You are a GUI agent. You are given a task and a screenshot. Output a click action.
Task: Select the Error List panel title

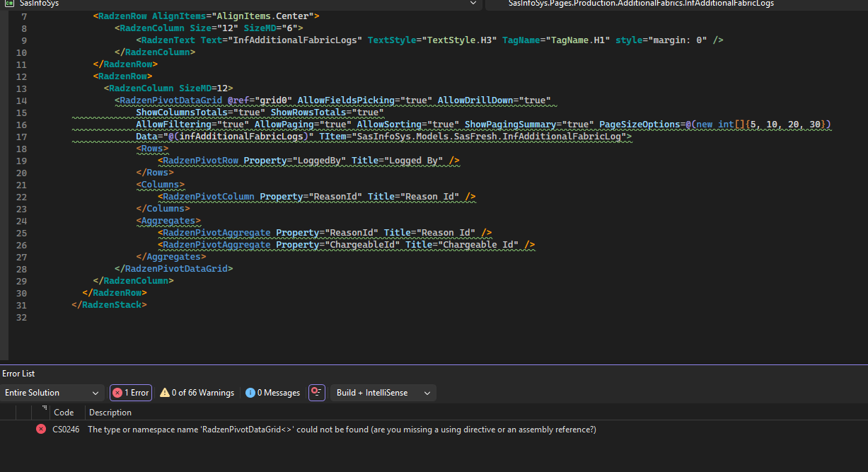[18, 374]
